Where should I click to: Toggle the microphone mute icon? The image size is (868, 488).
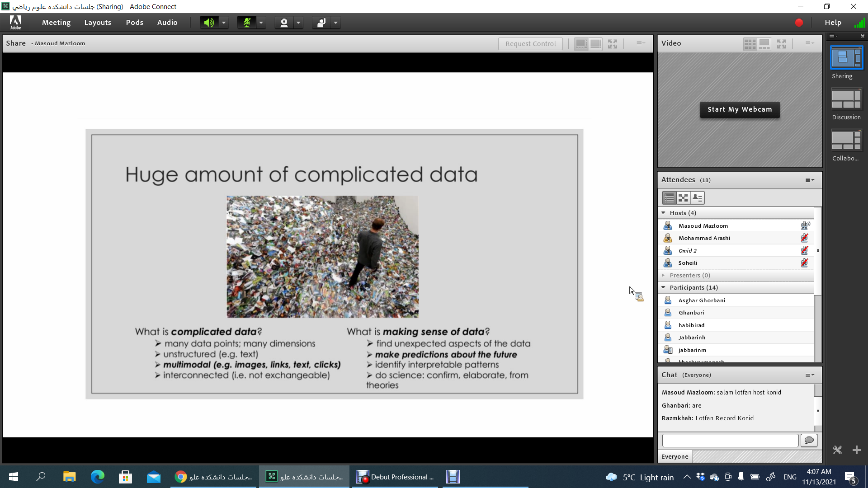point(247,23)
